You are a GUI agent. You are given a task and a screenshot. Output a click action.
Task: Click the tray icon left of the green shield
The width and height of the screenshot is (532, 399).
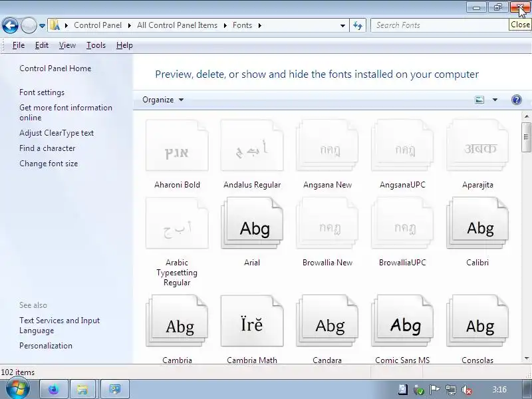403,390
